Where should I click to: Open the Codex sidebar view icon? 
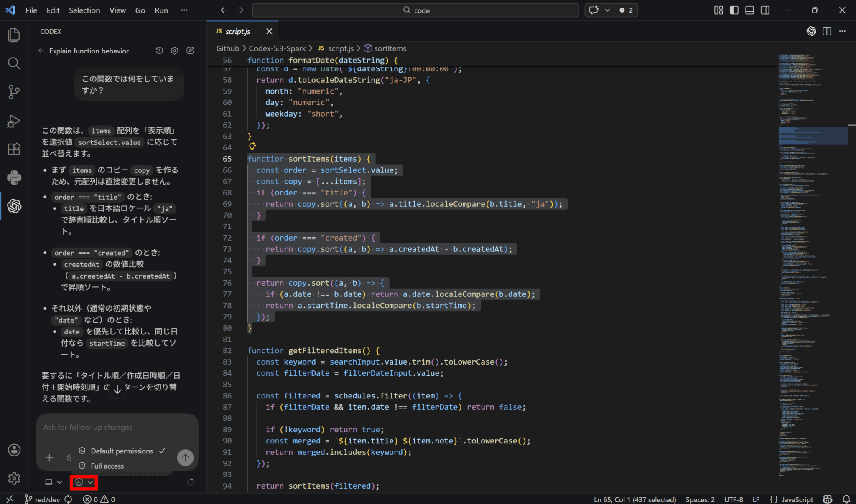coord(14,206)
